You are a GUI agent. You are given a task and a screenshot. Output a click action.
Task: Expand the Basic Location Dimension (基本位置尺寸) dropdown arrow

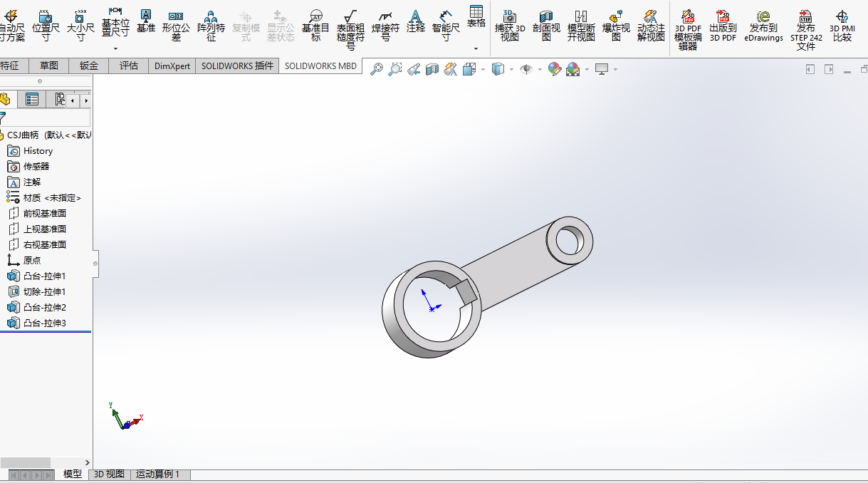click(x=115, y=48)
